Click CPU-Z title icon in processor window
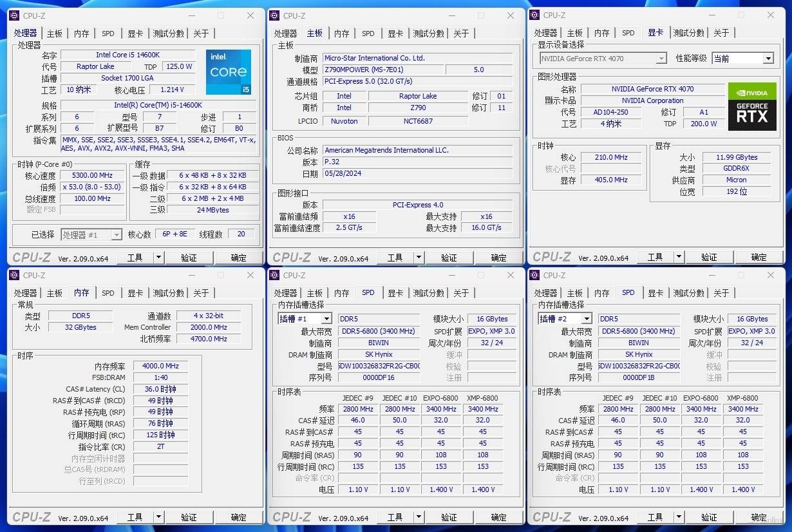This screenshot has height=532, width=792. 15,15
